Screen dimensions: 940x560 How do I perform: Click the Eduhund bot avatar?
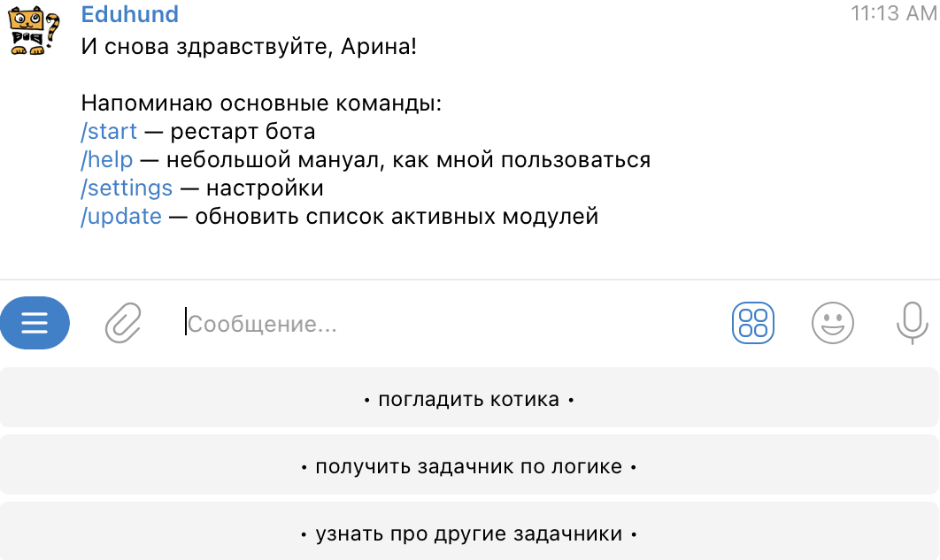tap(35, 31)
